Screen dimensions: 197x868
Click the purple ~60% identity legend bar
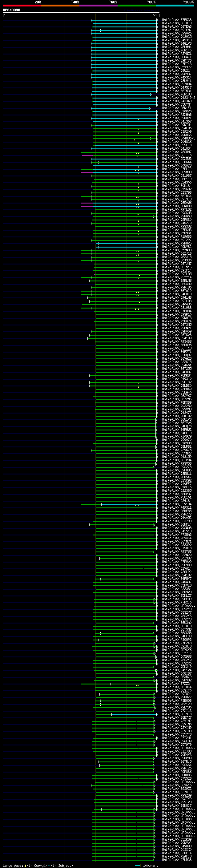pos(99,6)
